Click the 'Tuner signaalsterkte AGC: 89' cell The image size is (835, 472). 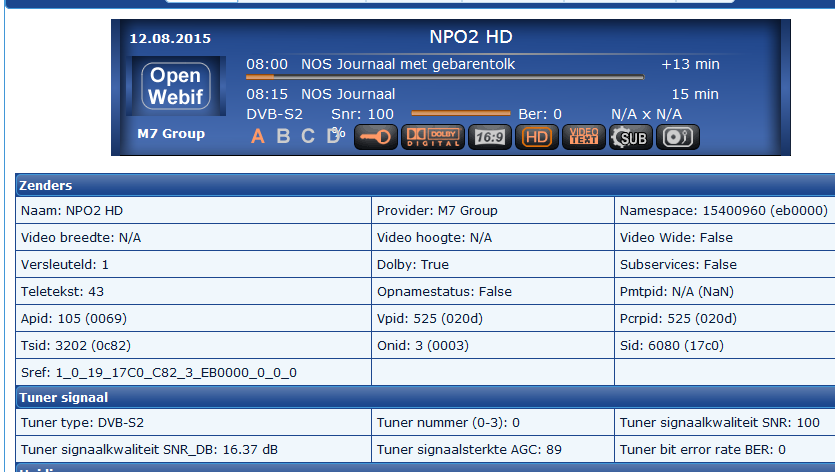(x=493, y=450)
